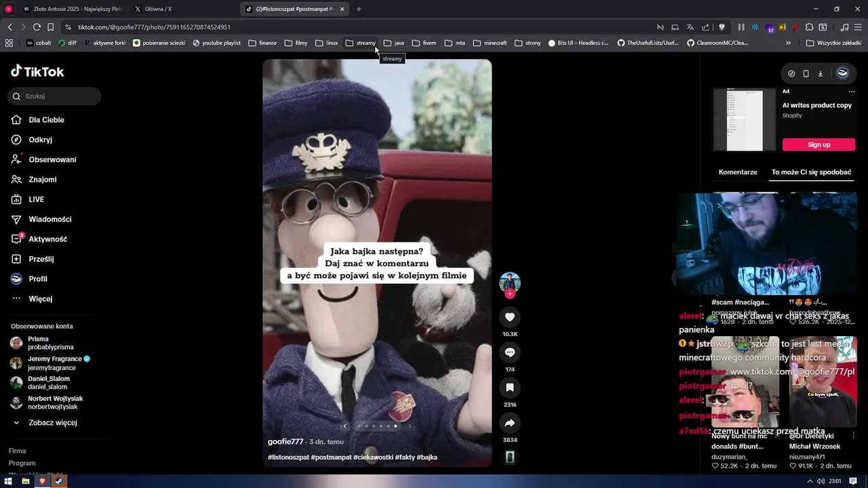The image size is (868, 488).
Task: Open cobalt bookmark
Action: (39, 43)
